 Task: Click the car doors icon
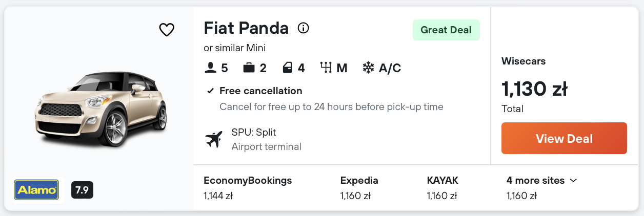click(288, 68)
